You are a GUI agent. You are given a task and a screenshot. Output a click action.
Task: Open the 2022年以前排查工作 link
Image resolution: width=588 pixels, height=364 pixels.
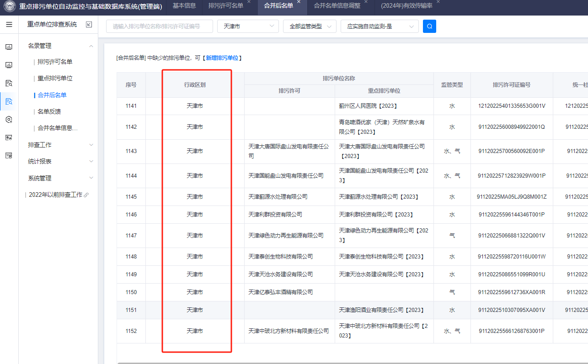click(x=55, y=195)
